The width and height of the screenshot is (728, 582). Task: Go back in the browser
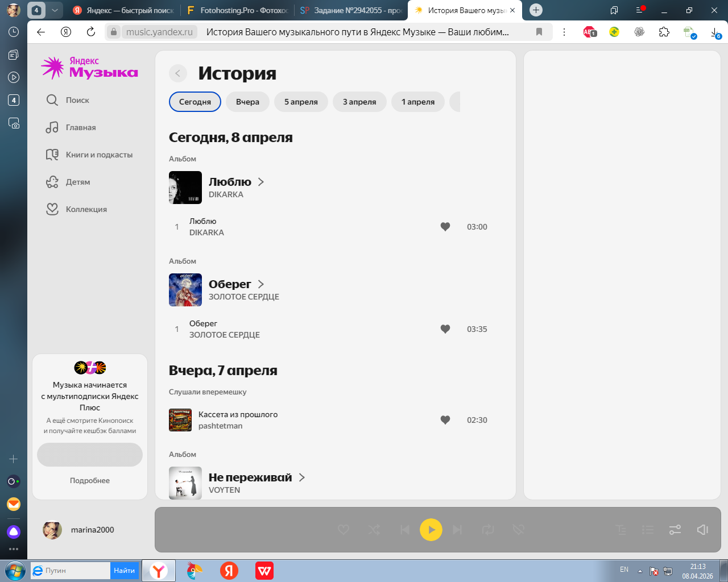tap(41, 32)
